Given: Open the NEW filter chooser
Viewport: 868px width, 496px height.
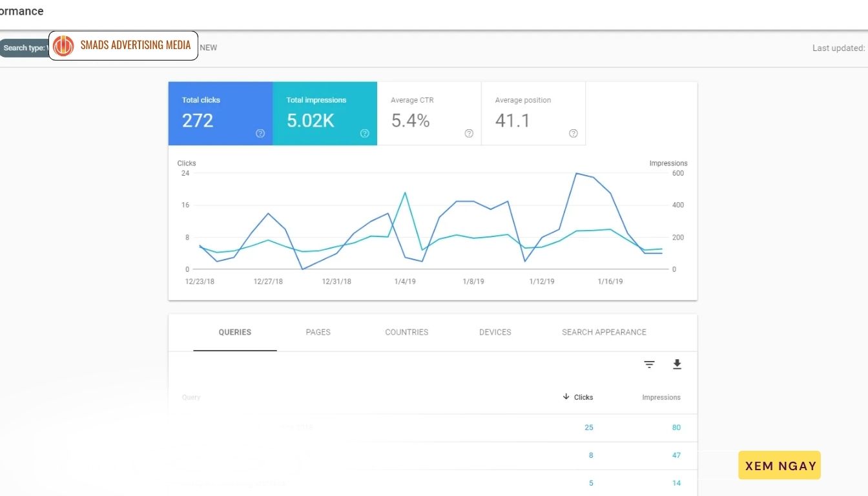Looking at the screenshot, I should click(208, 47).
